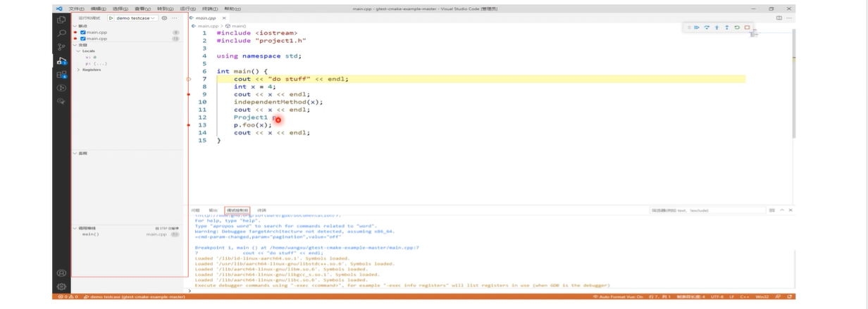Click the debug console filter input
Screen dimensions: 868x309
707,210
